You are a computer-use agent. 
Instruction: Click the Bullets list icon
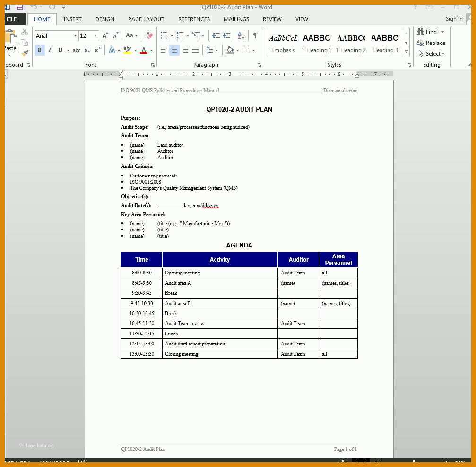click(164, 35)
